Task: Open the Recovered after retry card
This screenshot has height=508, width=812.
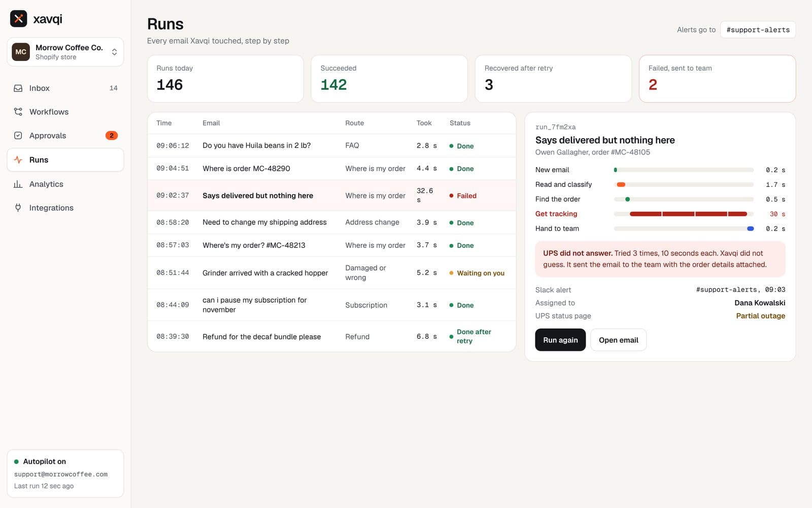Action: 553,79
